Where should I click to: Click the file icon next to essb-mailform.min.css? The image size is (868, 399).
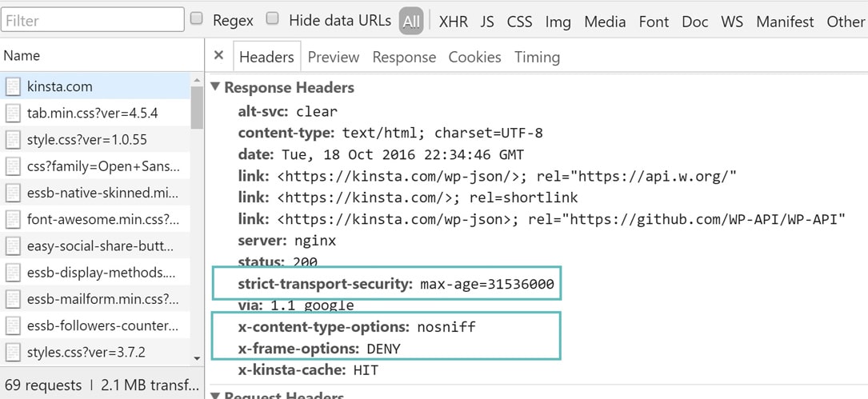pos(13,299)
